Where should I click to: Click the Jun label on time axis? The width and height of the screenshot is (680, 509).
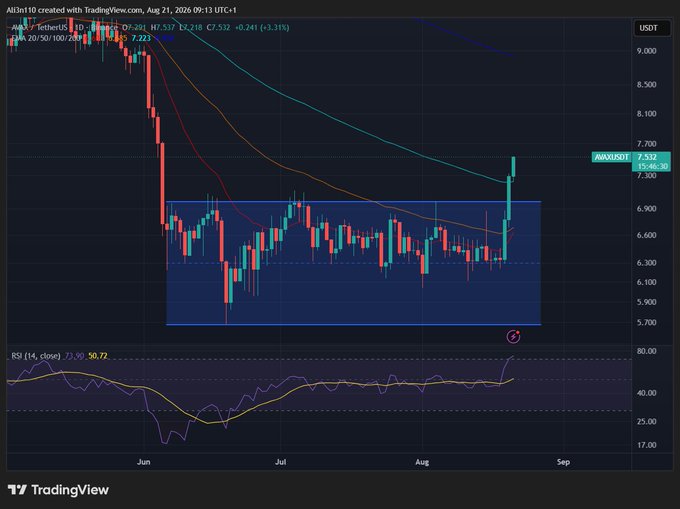point(144,462)
